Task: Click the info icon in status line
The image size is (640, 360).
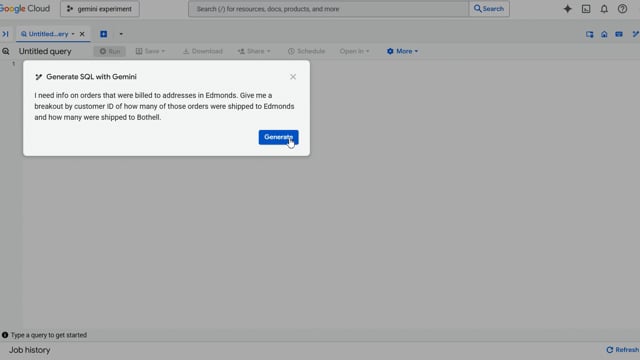Action: 5,335
